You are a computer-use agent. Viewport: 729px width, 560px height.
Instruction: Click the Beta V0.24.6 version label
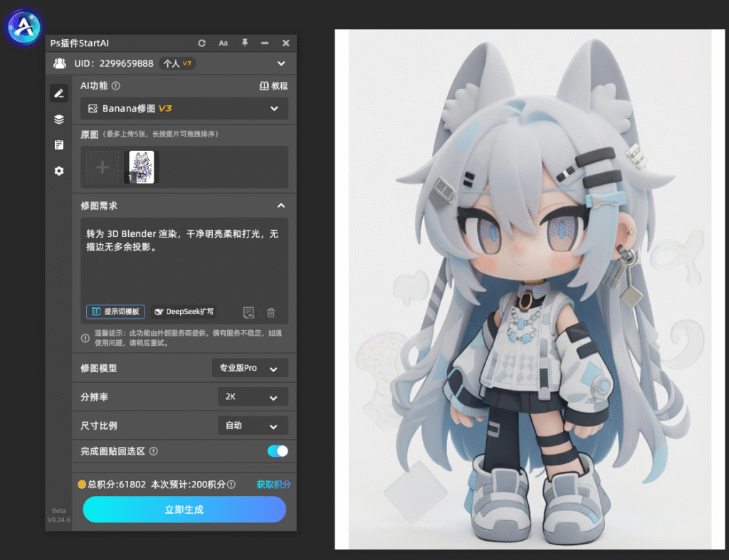pyautogui.click(x=59, y=515)
